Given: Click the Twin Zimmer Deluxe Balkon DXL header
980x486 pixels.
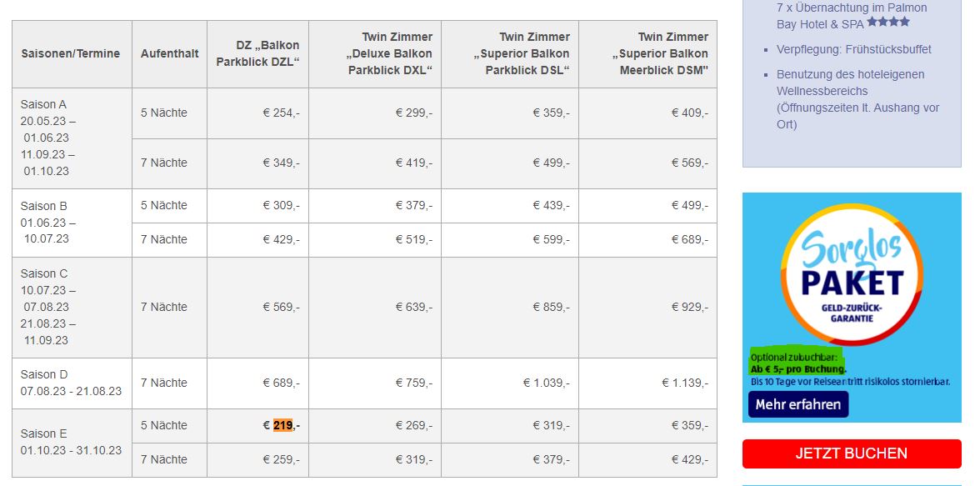Looking at the screenshot, I should tap(375, 54).
